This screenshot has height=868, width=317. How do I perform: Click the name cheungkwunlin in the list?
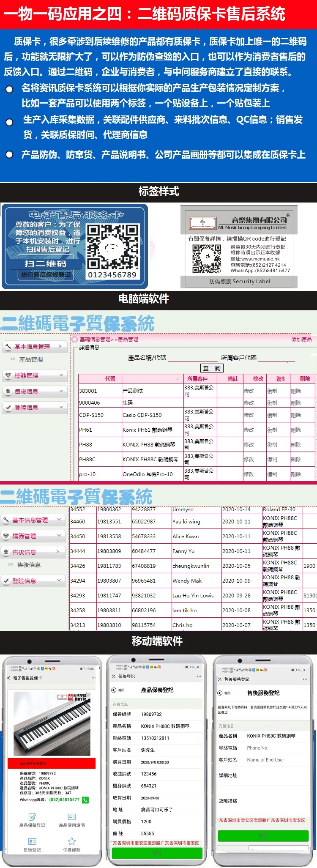click(x=191, y=566)
